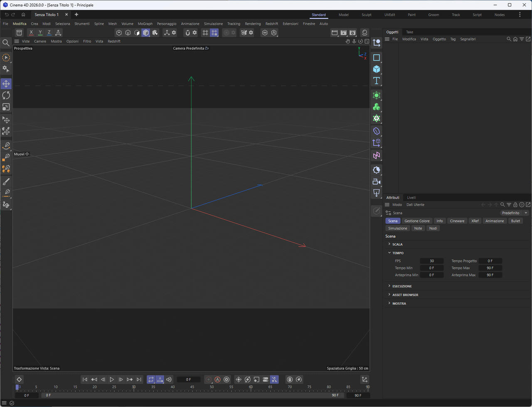Viewport: 532px width, 407px height.
Task: Switch to the Take tab
Action: point(409,32)
